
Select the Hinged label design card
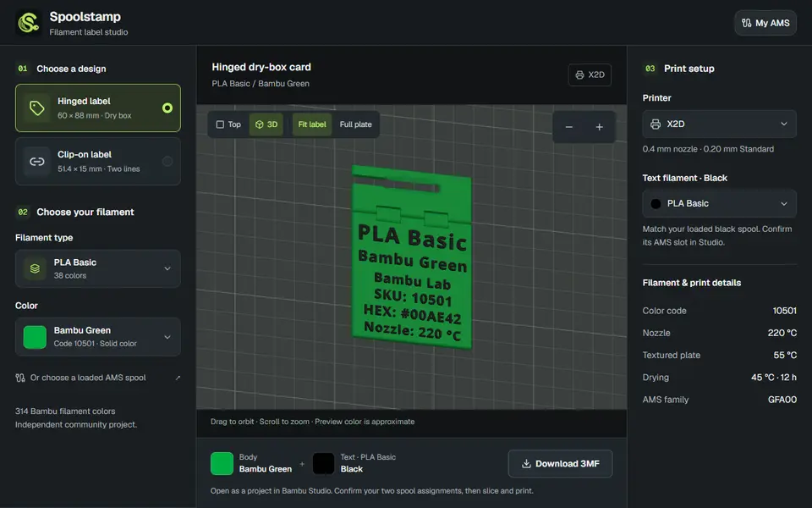98,108
